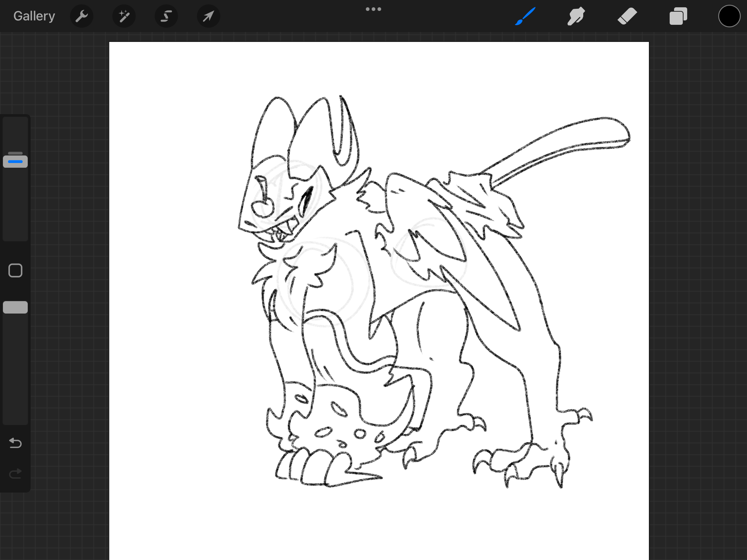This screenshot has height=560, width=747.
Task: Activate the Selection tool
Action: (x=166, y=16)
